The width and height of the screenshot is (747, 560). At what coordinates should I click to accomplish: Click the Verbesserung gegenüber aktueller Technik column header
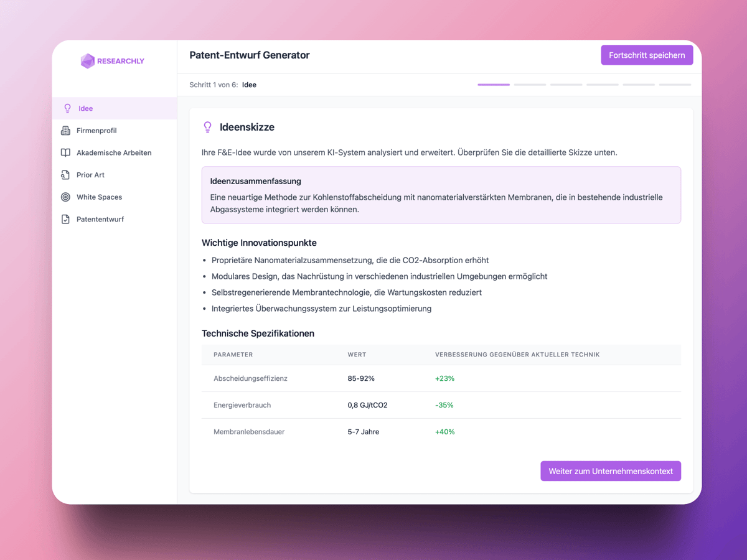tap(517, 355)
